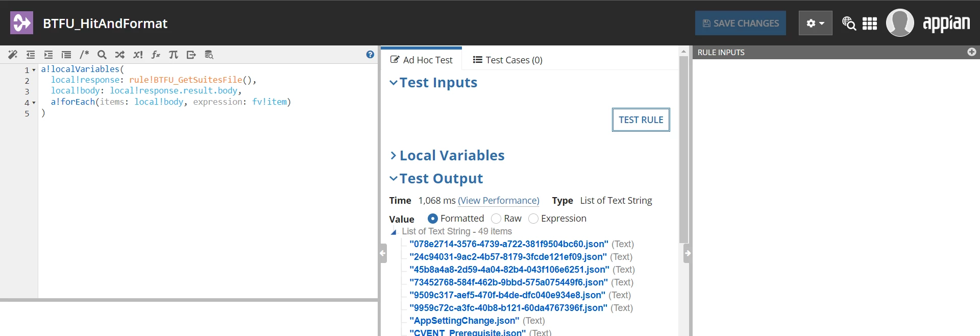Viewport: 980px width, 336px height.
Task: Click the database query search icon
Action: [x=209, y=55]
